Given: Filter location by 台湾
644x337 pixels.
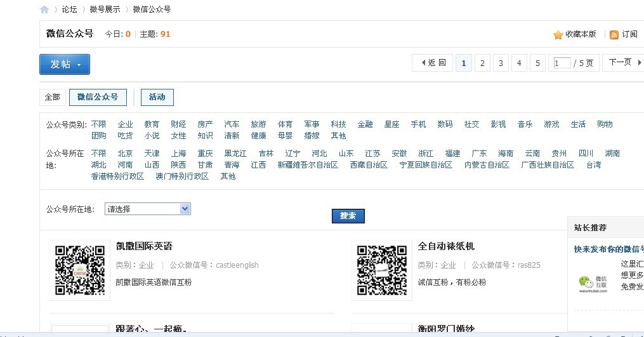Looking at the screenshot, I should pos(593,165).
